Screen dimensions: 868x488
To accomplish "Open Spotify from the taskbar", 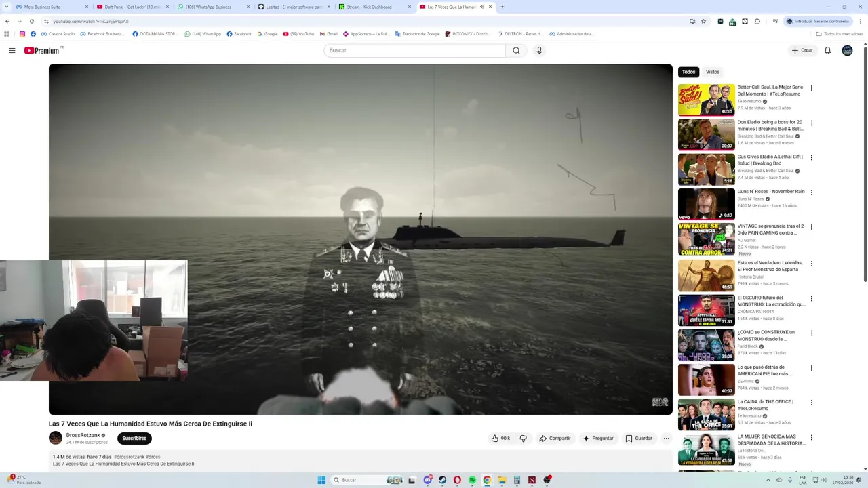I will coord(472,480).
